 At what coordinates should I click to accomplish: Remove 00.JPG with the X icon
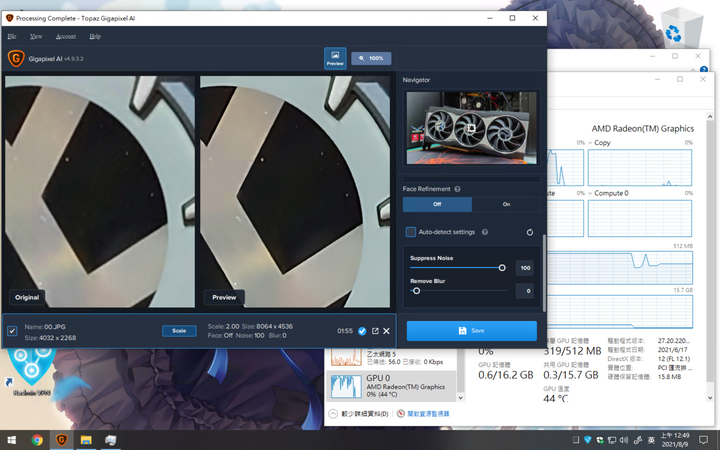[x=387, y=331]
